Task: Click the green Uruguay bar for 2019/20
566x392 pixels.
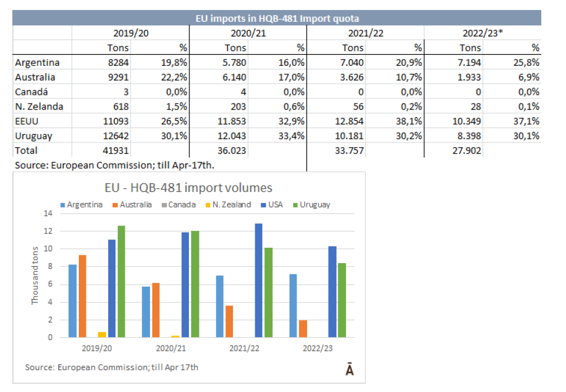Action: tap(121, 281)
